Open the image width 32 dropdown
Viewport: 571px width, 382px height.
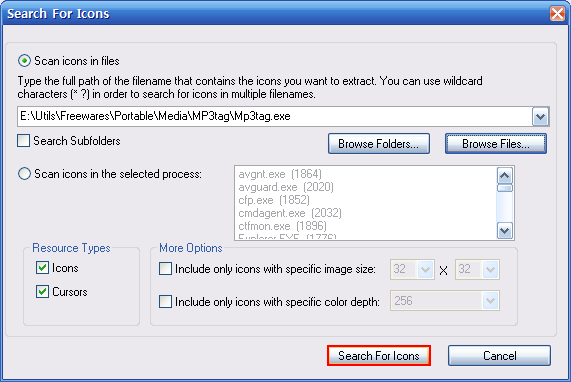click(425, 269)
